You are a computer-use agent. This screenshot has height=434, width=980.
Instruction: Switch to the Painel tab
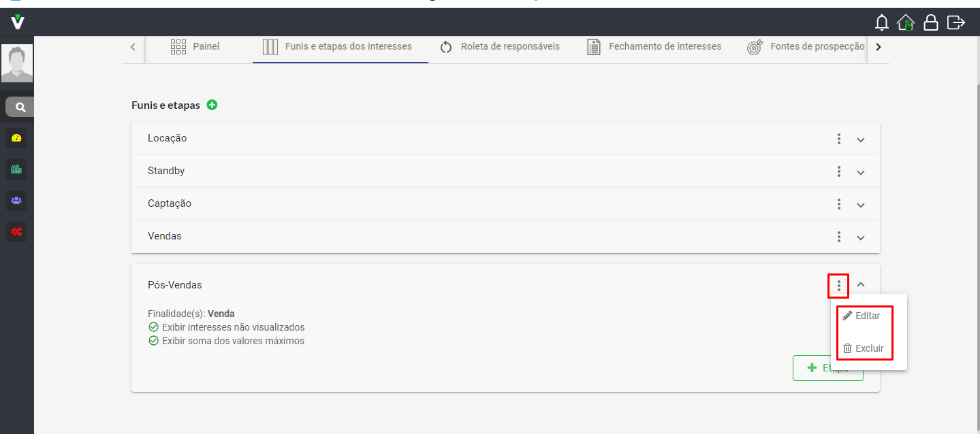point(195,47)
